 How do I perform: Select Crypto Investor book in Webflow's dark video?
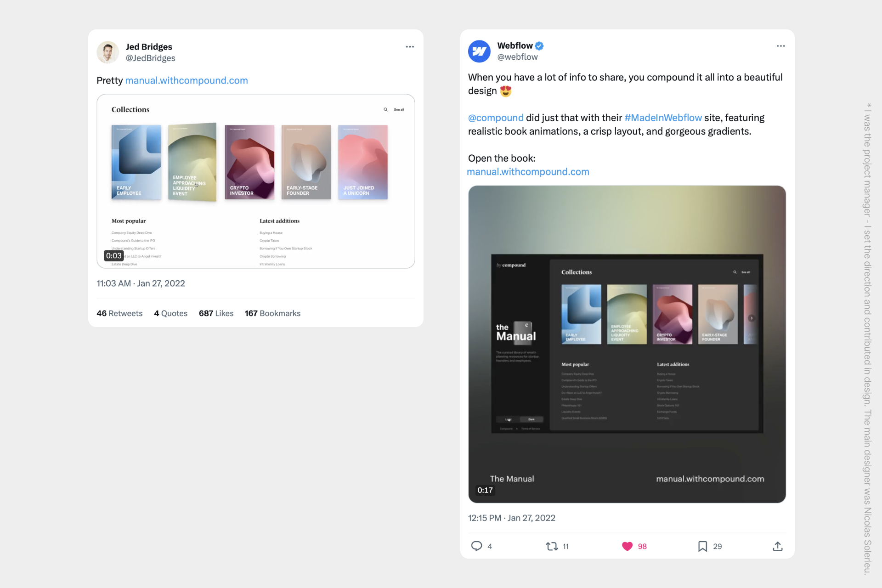tap(672, 314)
